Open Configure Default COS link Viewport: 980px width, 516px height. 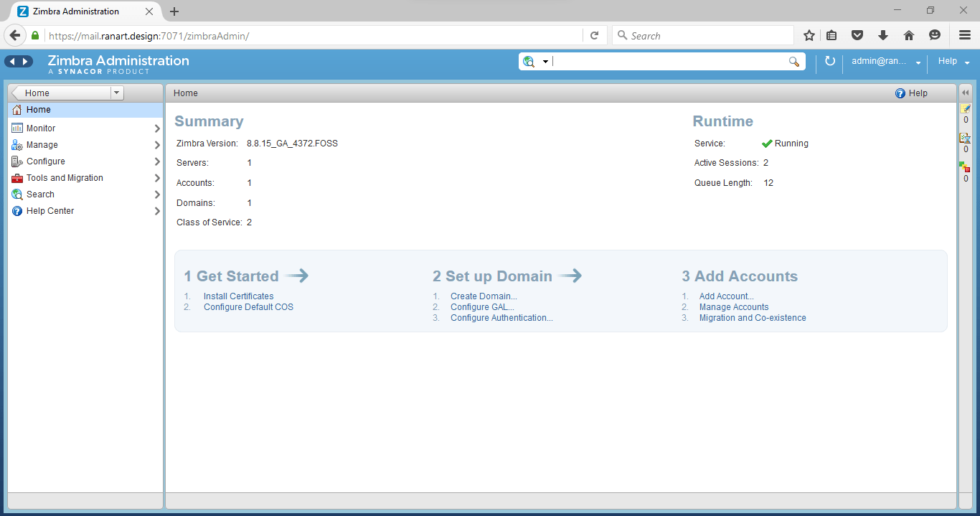pyautogui.click(x=248, y=307)
